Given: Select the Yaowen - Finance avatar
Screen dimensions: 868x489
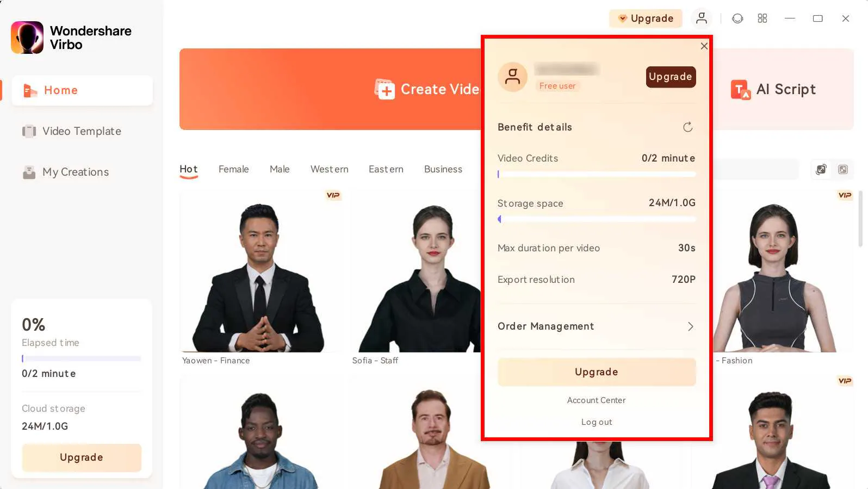Looking at the screenshot, I should [261, 271].
